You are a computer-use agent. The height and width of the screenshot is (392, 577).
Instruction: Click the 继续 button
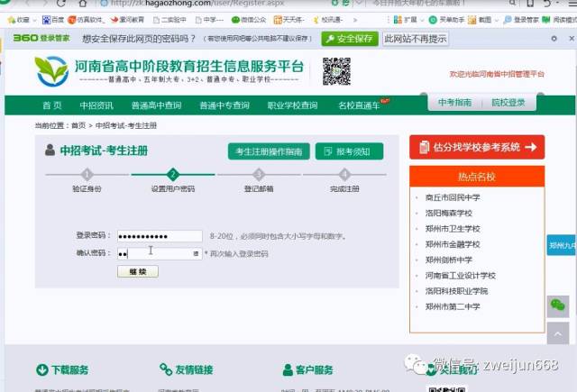[x=138, y=272]
